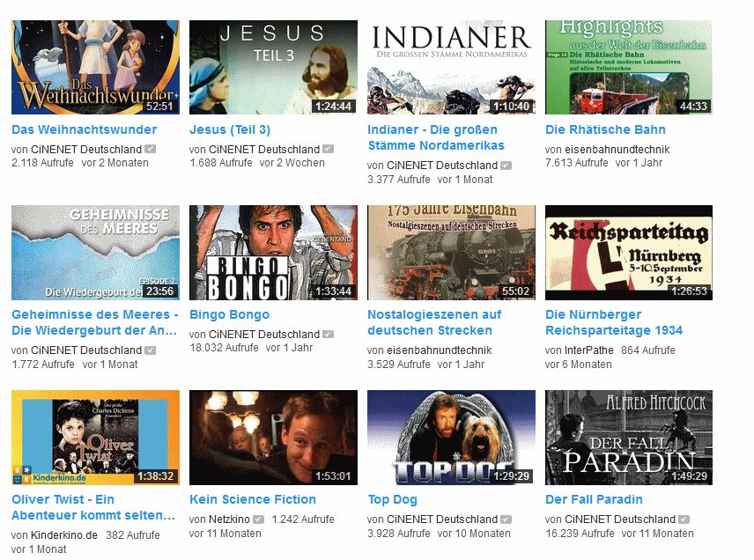Viewport: 754px width, 560px height.
Task: Visit eisenbahnundtechnik channel under Die Rhätische Bahn
Action: pyautogui.click(x=617, y=149)
